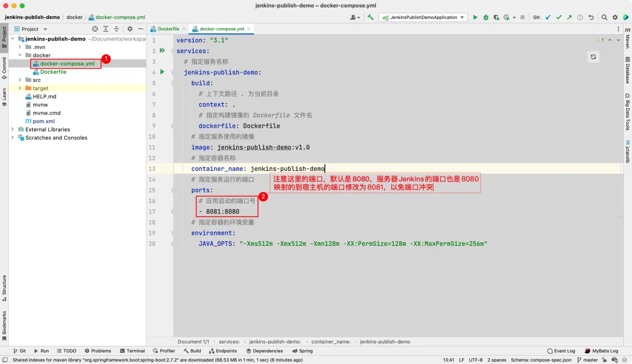Toggle the Maven tool window stripe
This screenshot has height=364, width=632.
click(x=627, y=38)
